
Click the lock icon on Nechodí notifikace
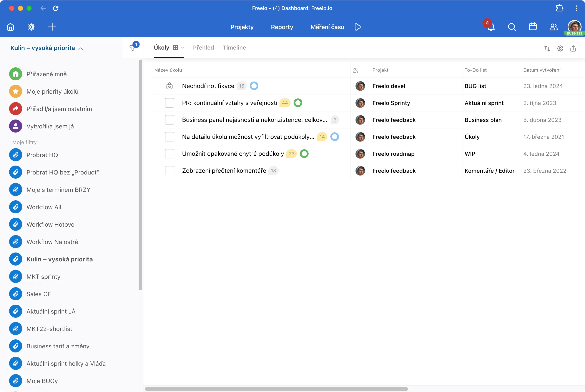point(170,86)
